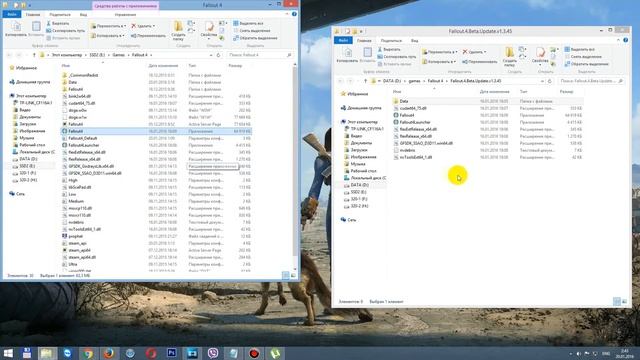The height and width of the screenshot is (360, 640).
Task: Open Firefox from the taskbar
Action: pyautogui.click(x=109, y=353)
